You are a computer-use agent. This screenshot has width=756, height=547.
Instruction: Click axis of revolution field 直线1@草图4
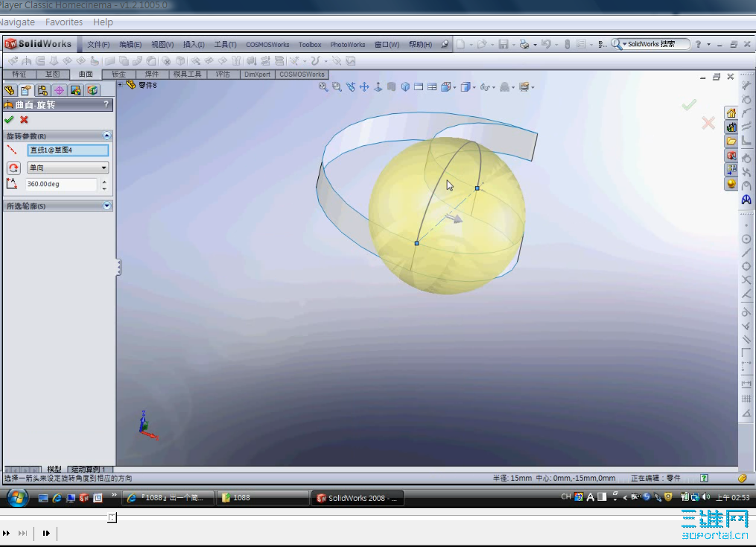click(x=68, y=150)
